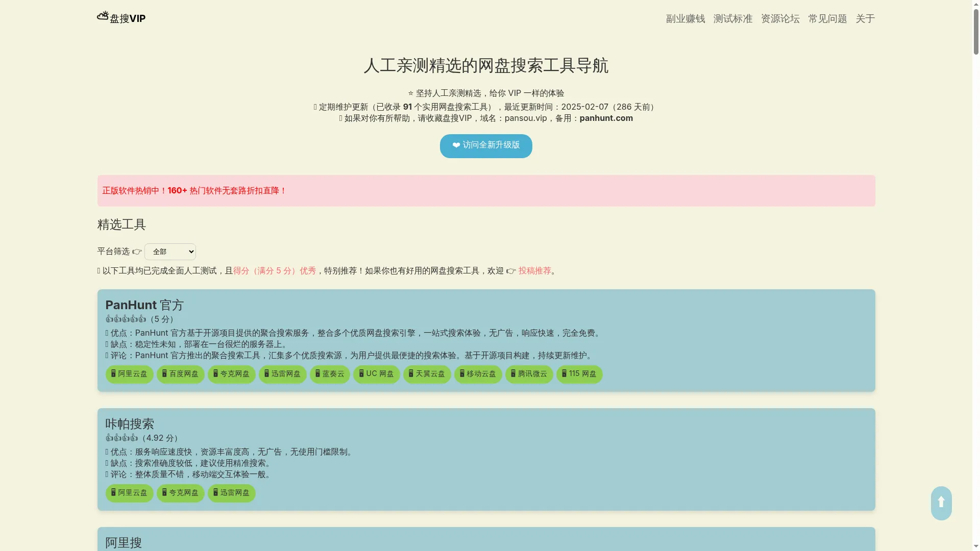
Task: Click the 正版软件热销 promotional banner
Action: click(x=193, y=190)
